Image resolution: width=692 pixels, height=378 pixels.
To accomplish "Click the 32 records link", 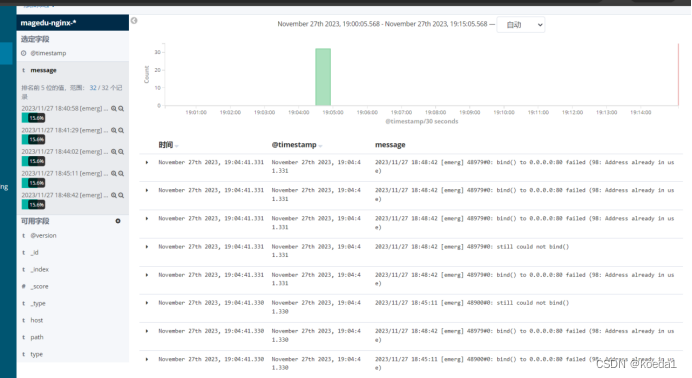I will pos(93,88).
